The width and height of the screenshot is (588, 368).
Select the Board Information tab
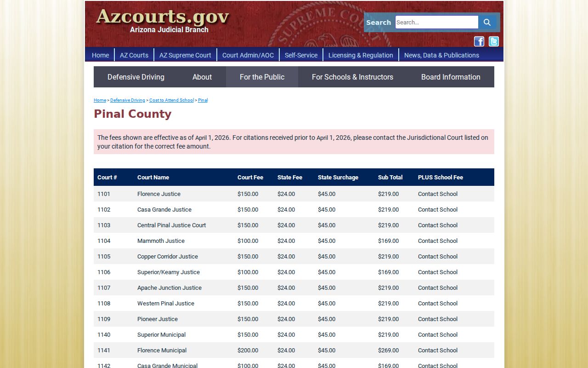tap(451, 77)
